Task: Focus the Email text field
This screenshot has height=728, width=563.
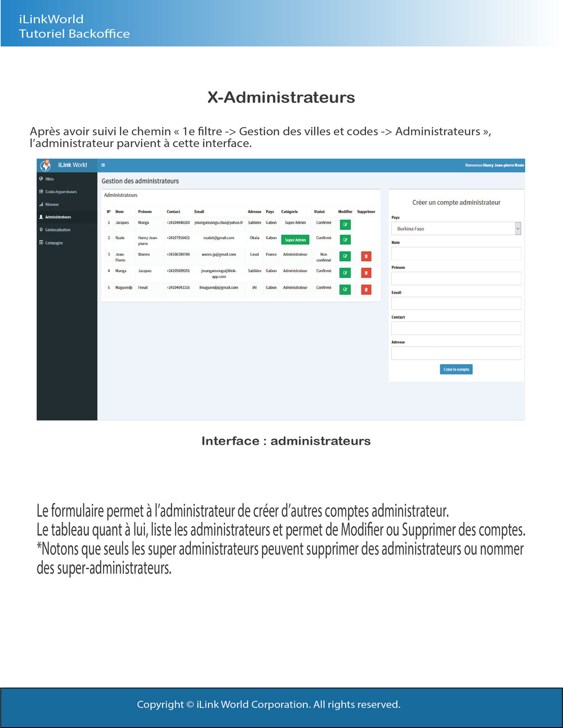Action: pyautogui.click(x=455, y=303)
